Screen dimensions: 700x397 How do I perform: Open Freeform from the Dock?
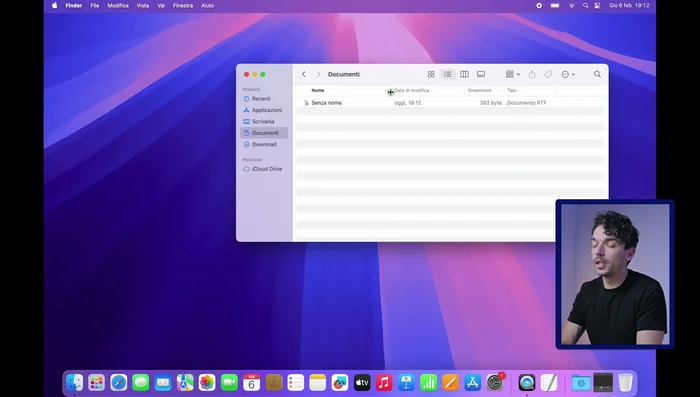[x=340, y=383]
